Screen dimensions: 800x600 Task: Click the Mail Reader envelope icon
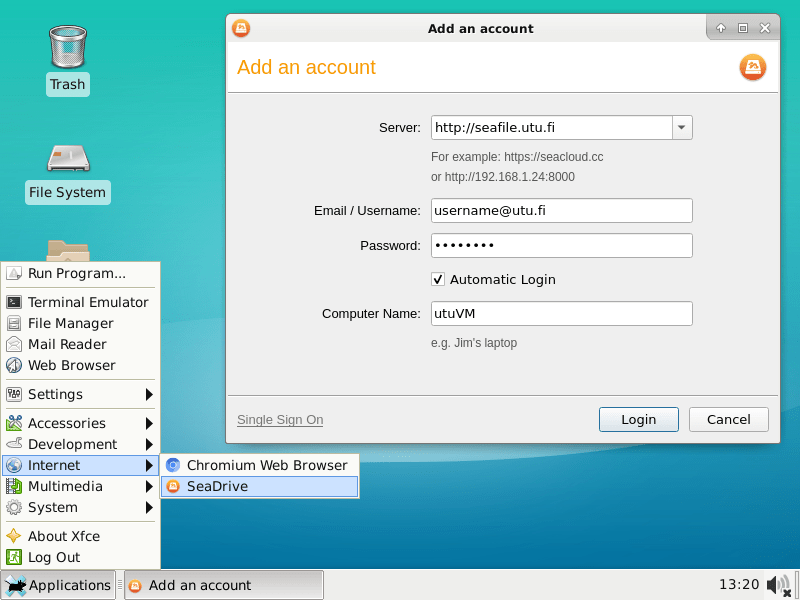[14, 344]
